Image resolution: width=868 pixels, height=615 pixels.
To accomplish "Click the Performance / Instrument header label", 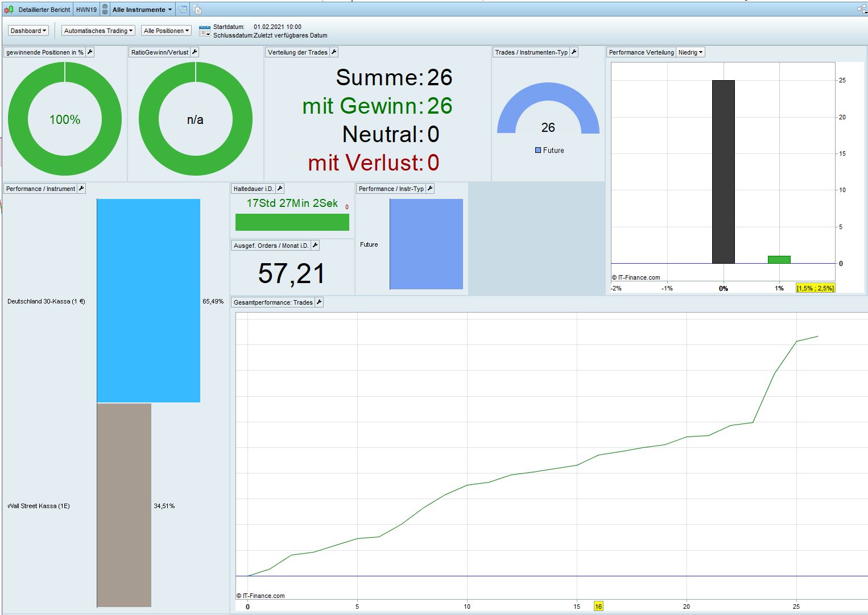I will [x=41, y=189].
